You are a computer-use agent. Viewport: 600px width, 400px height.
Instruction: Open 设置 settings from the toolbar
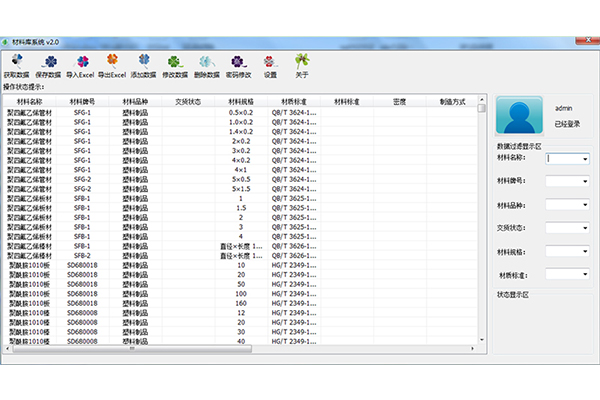click(x=270, y=64)
